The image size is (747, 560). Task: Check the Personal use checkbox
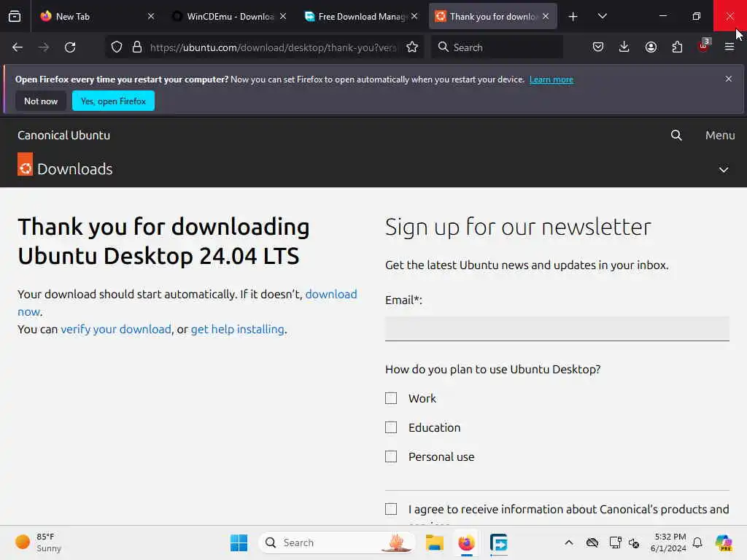point(391,456)
